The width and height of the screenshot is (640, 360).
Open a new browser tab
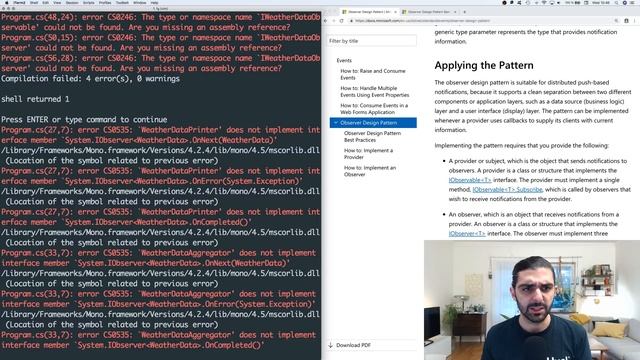pyautogui.click(x=464, y=12)
